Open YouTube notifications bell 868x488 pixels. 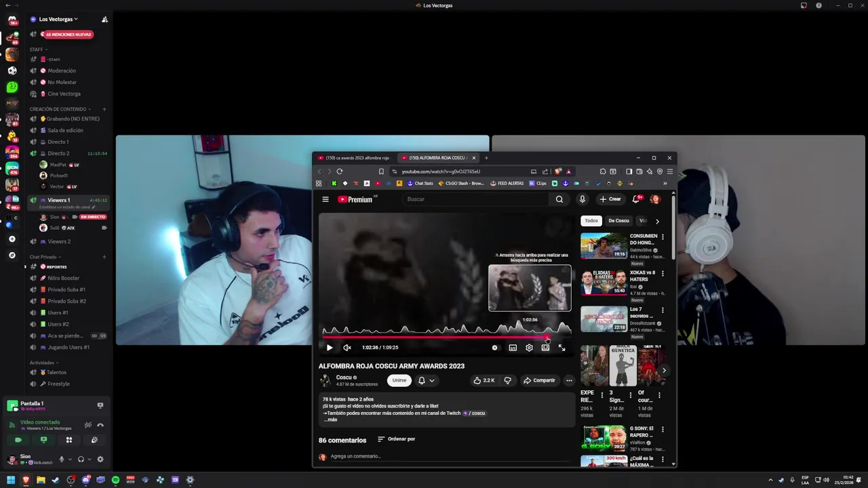[x=636, y=199]
